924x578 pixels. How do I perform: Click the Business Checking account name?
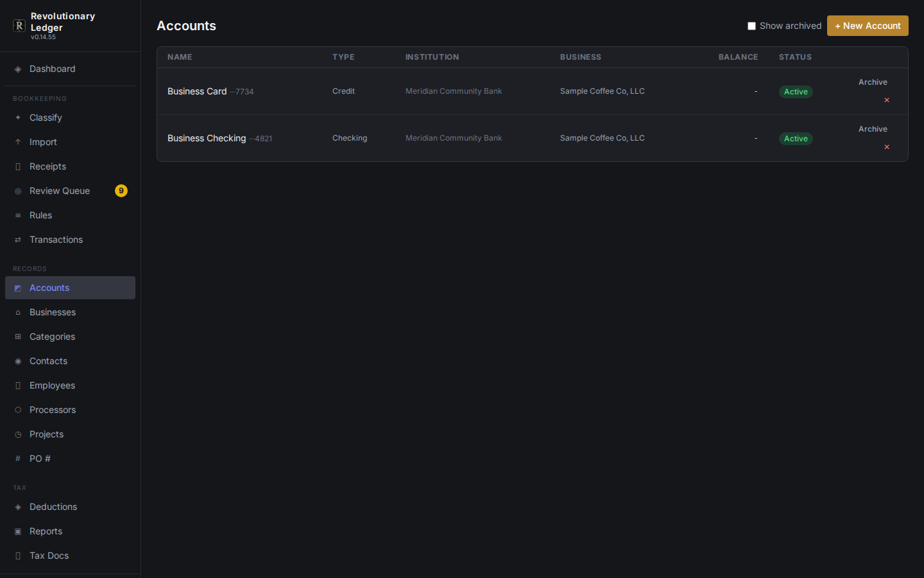pyautogui.click(x=207, y=138)
